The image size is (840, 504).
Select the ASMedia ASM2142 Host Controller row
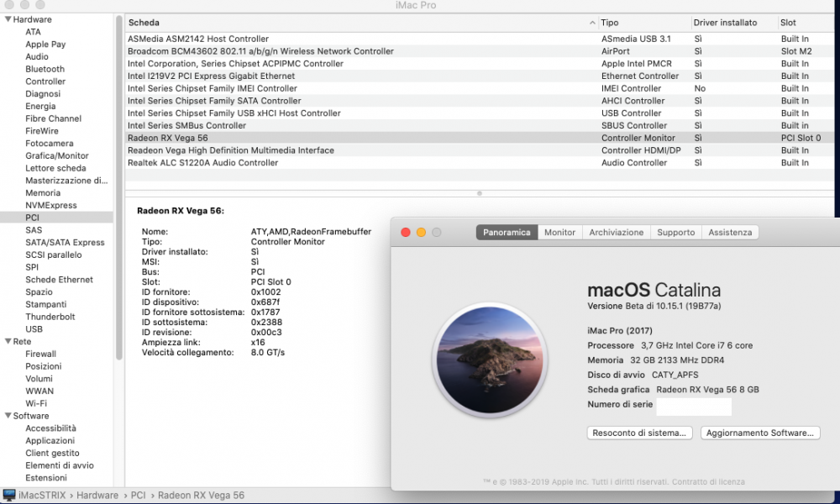[x=479, y=39]
